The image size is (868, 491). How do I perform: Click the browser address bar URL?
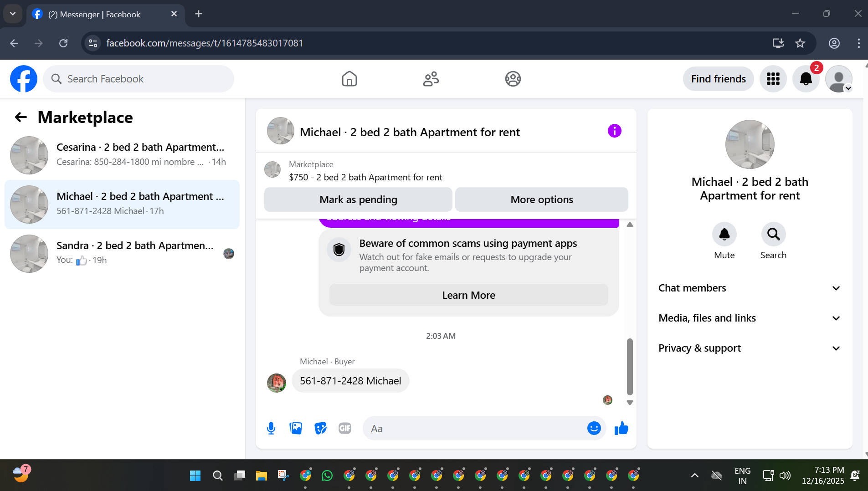205,43
